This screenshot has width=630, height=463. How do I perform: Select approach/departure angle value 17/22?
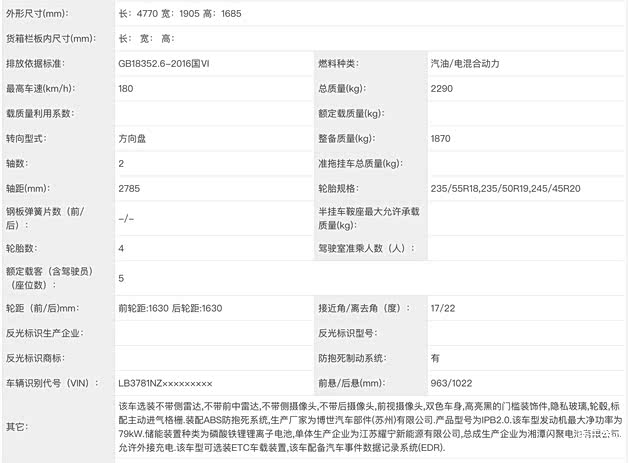coord(441,308)
